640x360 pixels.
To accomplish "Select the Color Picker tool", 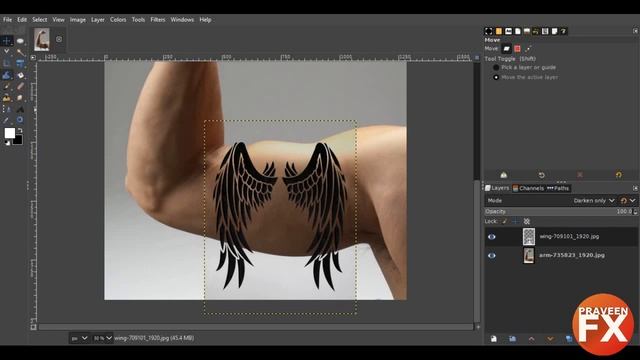I will pyautogui.click(x=7, y=120).
